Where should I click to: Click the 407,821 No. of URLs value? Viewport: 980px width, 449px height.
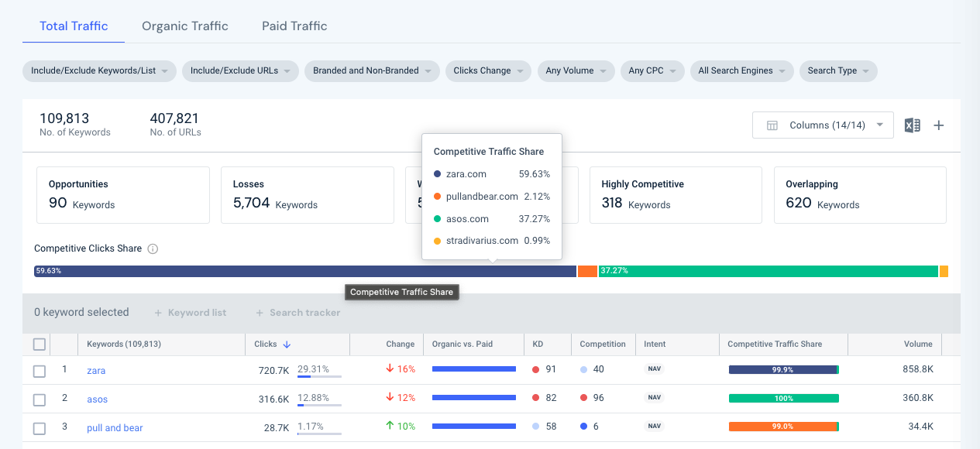(x=174, y=118)
